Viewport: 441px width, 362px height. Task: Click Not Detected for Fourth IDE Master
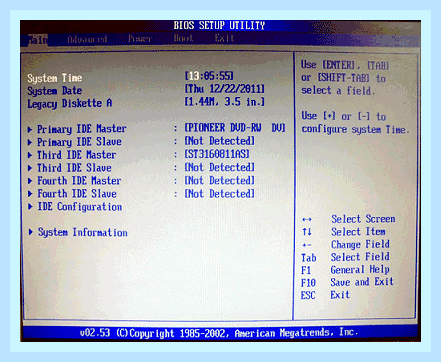[219, 181]
